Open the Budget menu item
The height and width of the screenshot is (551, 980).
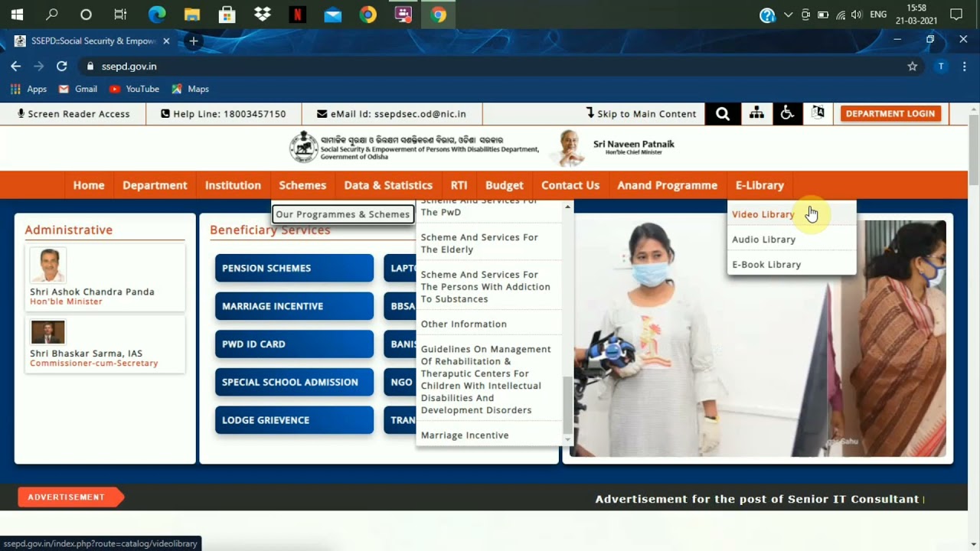pos(505,185)
